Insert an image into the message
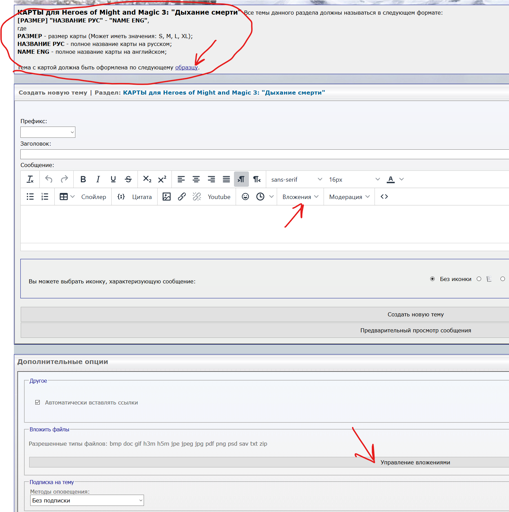 click(x=166, y=197)
